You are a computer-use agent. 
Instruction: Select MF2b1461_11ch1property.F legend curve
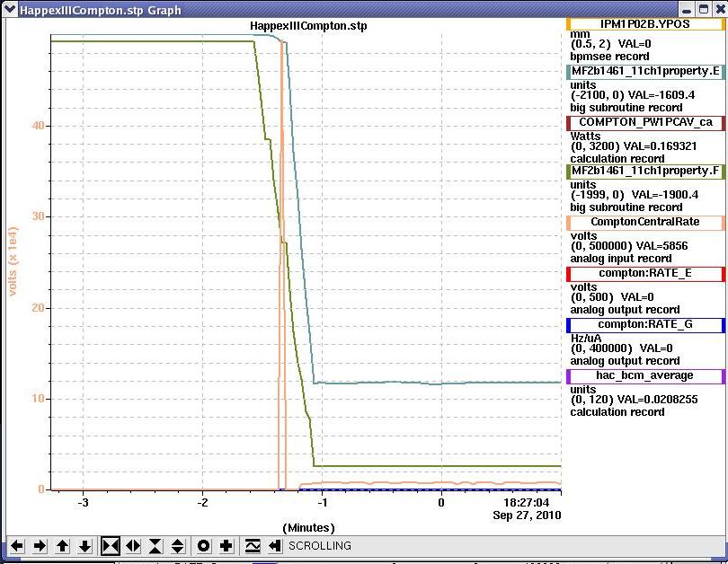pyautogui.click(x=645, y=172)
